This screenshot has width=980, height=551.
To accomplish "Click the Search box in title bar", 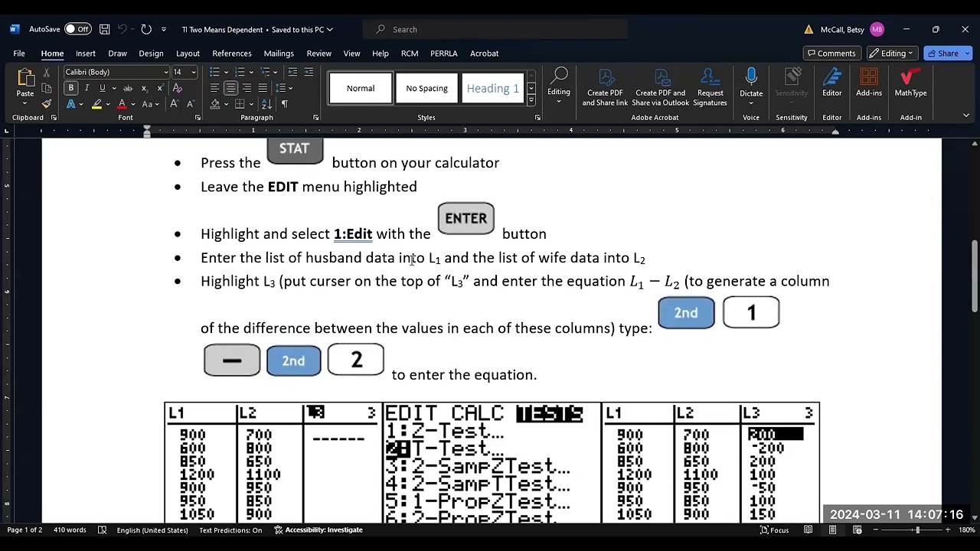I will (x=496, y=29).
